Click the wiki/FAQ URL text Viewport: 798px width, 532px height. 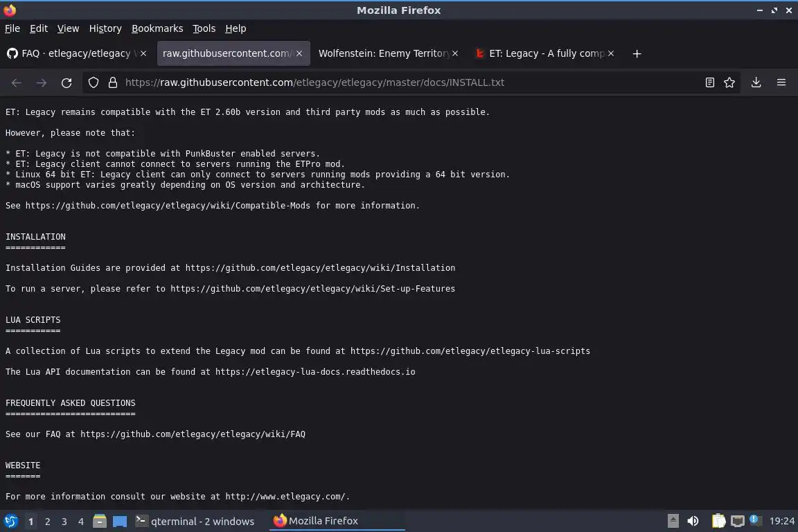(x=193, y=434)
